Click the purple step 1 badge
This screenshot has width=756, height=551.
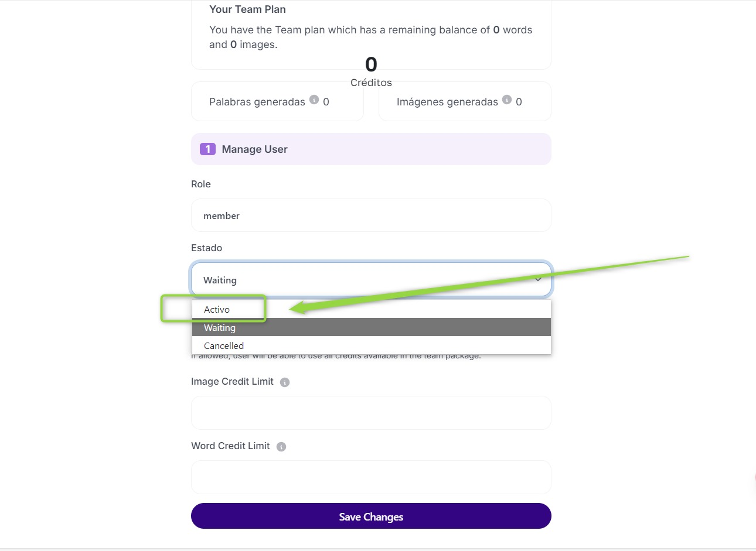coord(207,149)
